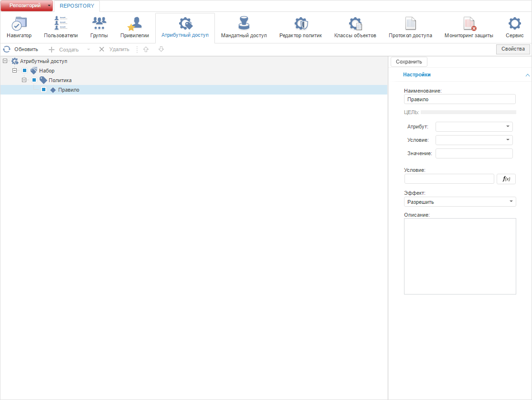Switch to the REPOSITORY tab
Image resolution: width=532 pixels, height=400 pixels.
77,6
